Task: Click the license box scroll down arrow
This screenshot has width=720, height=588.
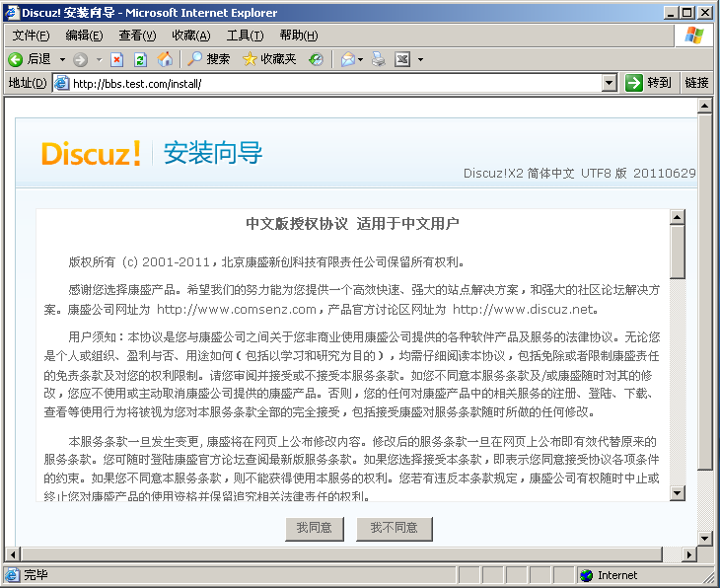Action: tap(678, 493)
